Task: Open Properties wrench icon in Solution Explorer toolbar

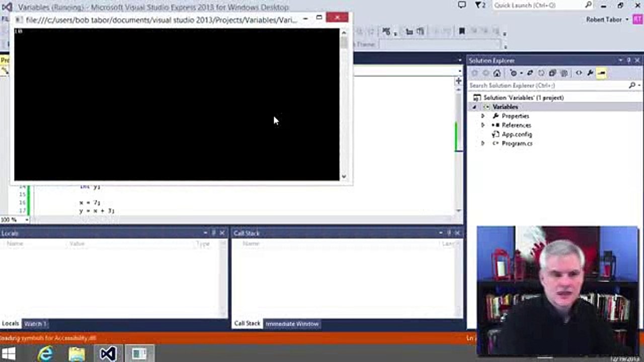Action: [590, 73]
